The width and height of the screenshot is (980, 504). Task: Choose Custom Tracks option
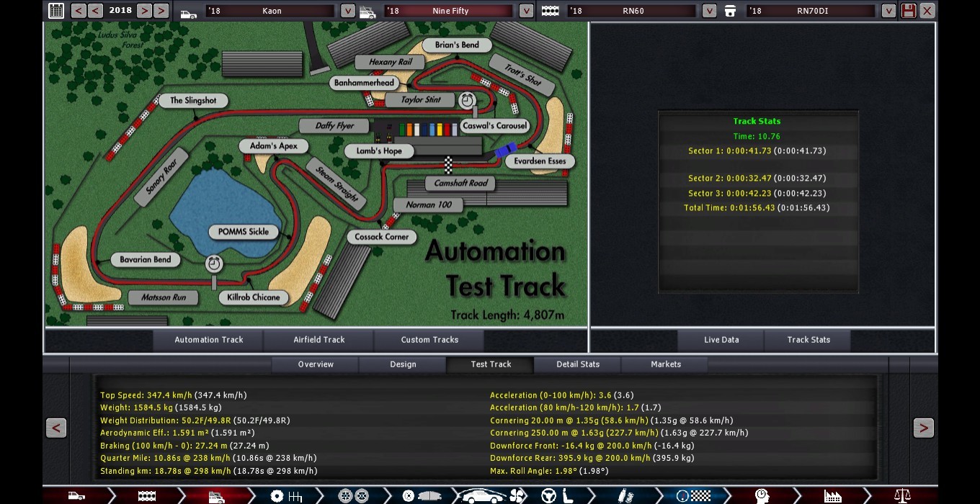pos(429,340)
